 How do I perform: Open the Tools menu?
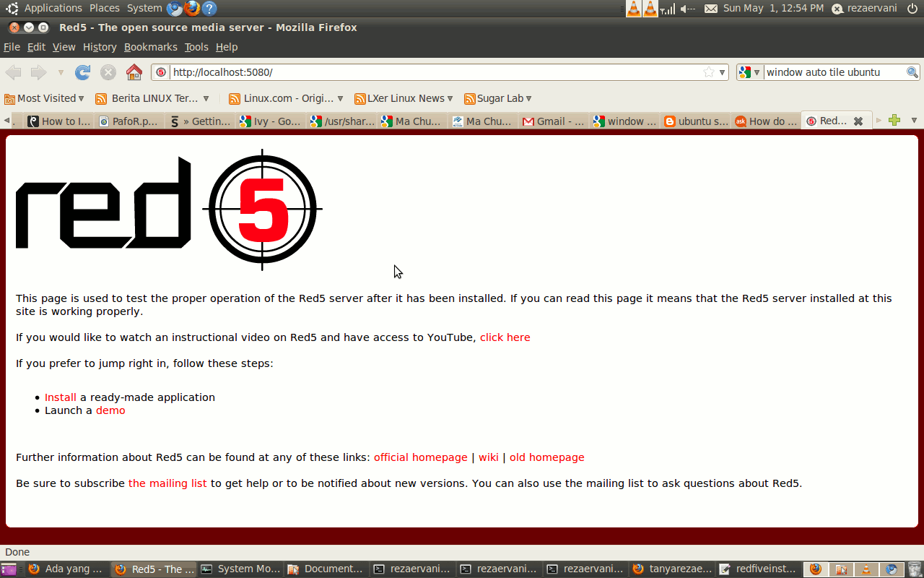(196, 47)
